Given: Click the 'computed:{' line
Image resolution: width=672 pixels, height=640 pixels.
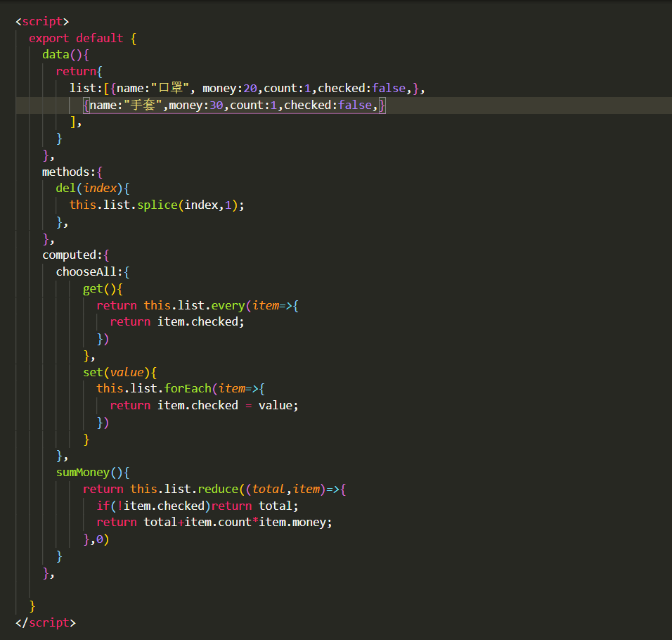Looking at the screenshot, I should point(75,255).
